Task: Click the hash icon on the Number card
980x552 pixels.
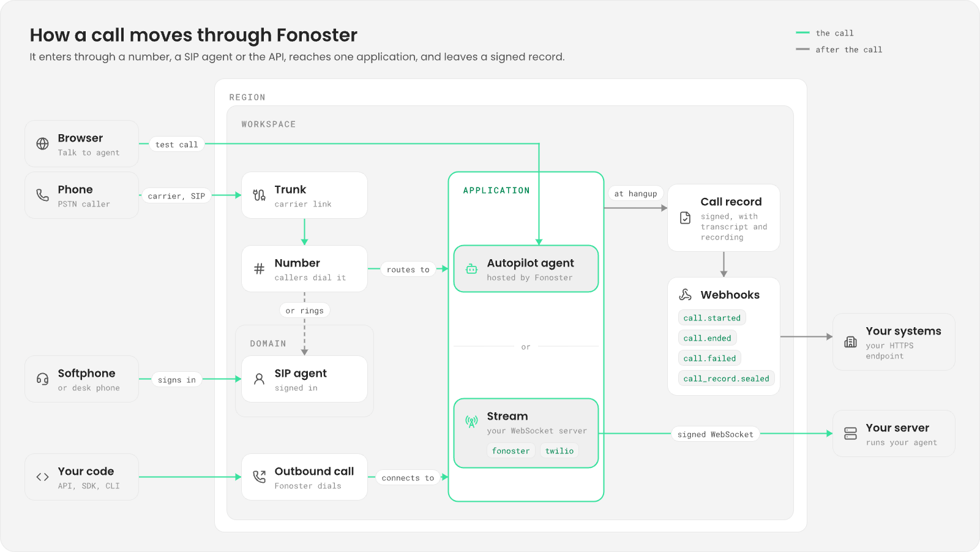Action: click(x=260, y=269)
